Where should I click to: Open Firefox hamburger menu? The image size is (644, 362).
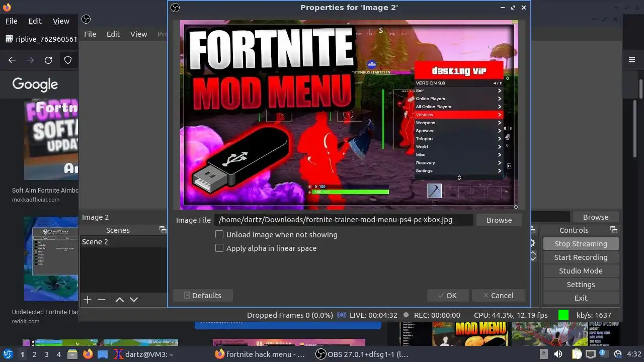pyautogui.click(x=632, y=60)
